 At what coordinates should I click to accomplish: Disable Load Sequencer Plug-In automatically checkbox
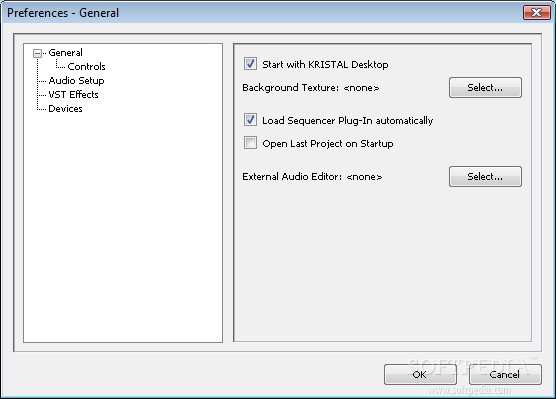point(250,120)
